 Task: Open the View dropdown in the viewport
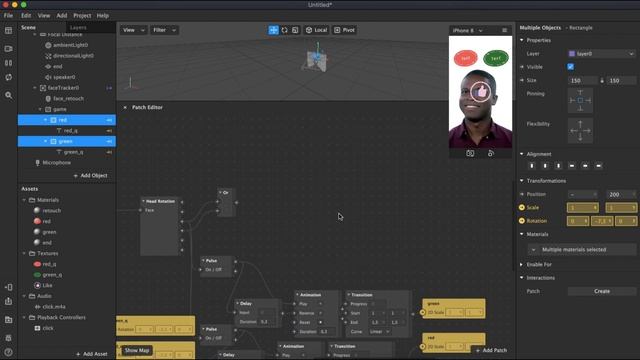[133, 30]
